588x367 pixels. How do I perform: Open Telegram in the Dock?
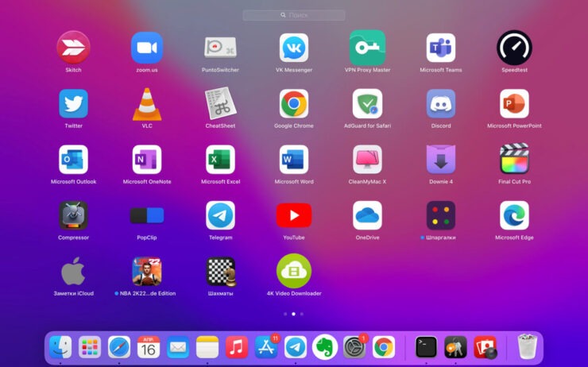(296, 347)
